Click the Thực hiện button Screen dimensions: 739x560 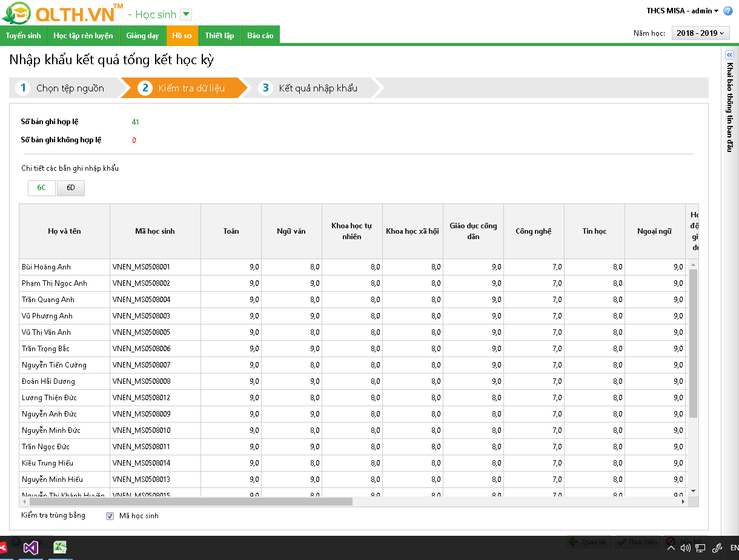(637, 542)
